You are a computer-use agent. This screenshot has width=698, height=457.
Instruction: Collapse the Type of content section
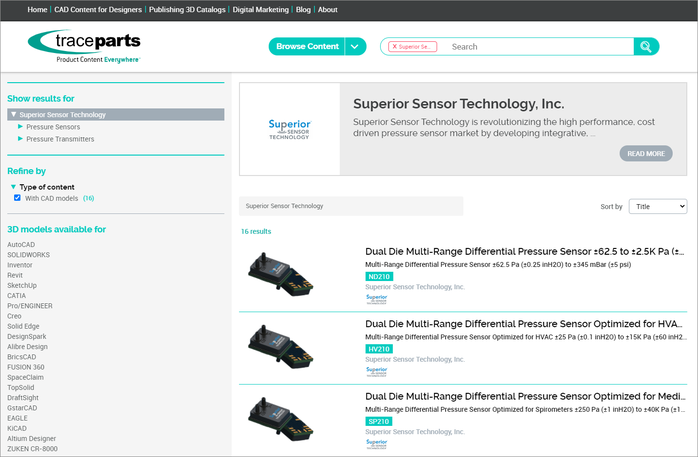click(14, 187)
